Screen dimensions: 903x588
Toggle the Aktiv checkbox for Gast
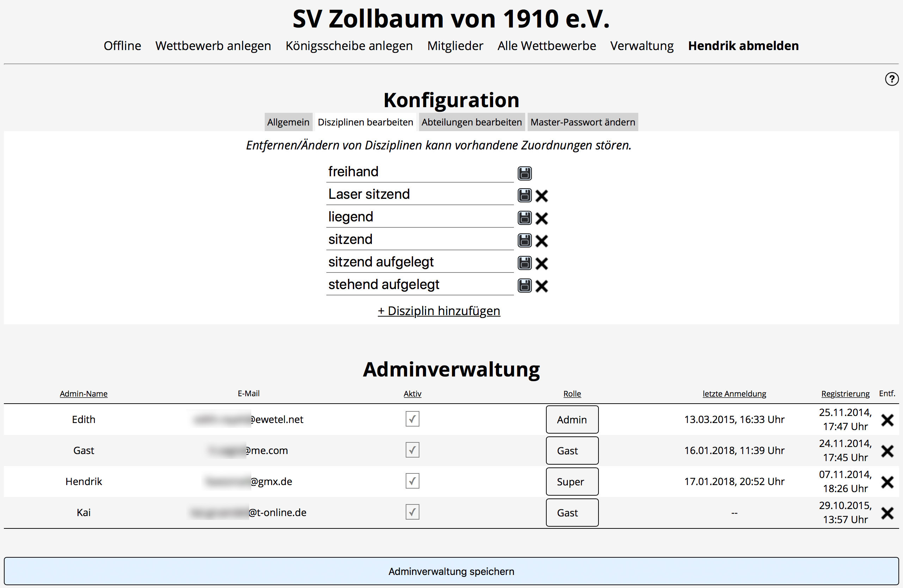coord(412,450)
